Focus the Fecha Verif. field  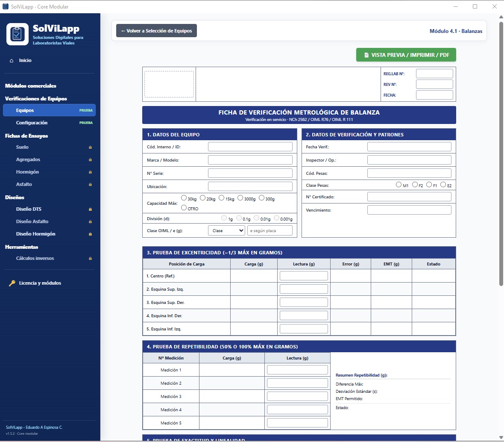[x=410, y=147]
